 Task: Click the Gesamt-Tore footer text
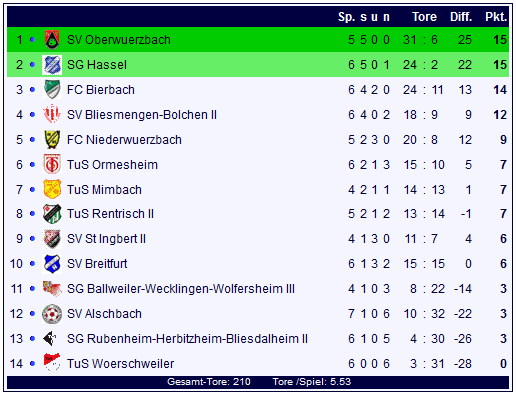click(209, 382)
